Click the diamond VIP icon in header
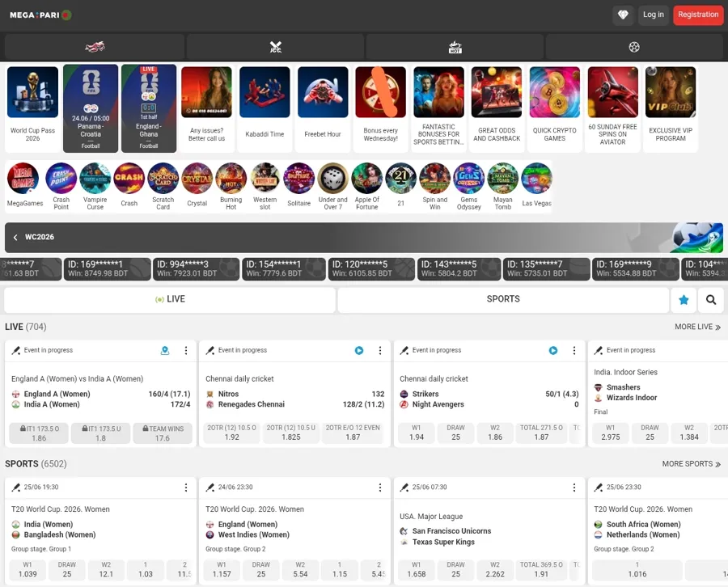 point(623,15)
